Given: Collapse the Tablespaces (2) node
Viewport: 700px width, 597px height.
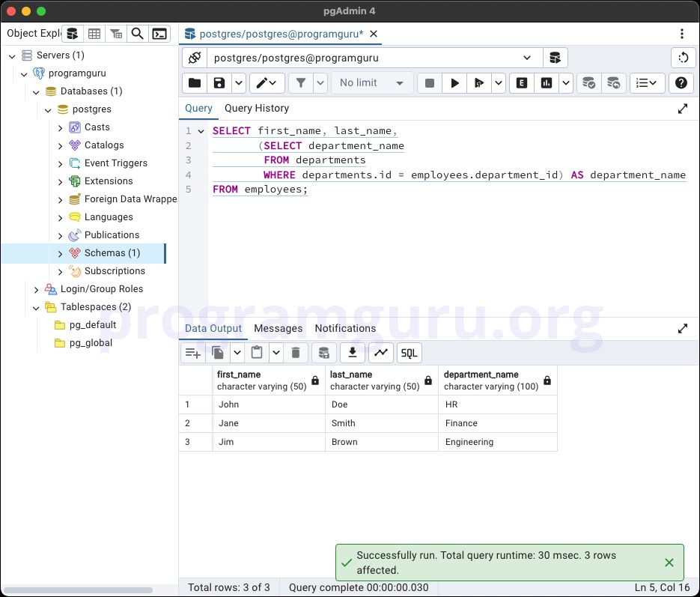Looking at the screenshot, I should coord(36,308).
